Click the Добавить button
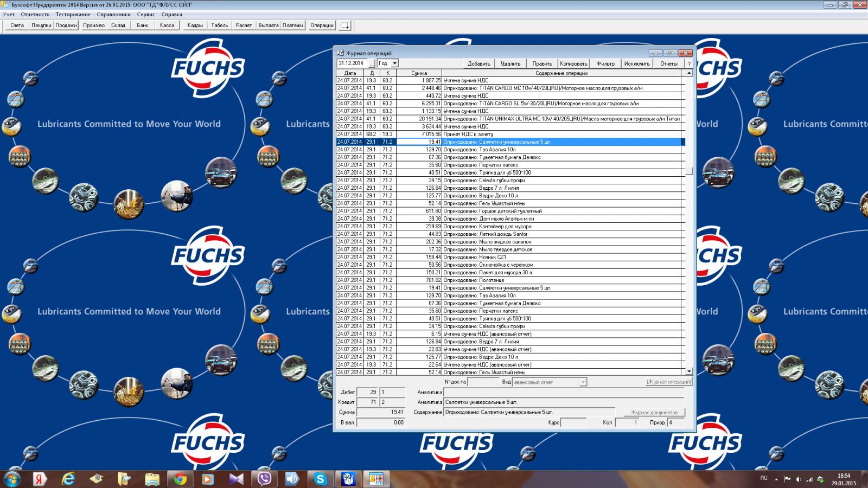868x488 pixels. tap(478, 63)
